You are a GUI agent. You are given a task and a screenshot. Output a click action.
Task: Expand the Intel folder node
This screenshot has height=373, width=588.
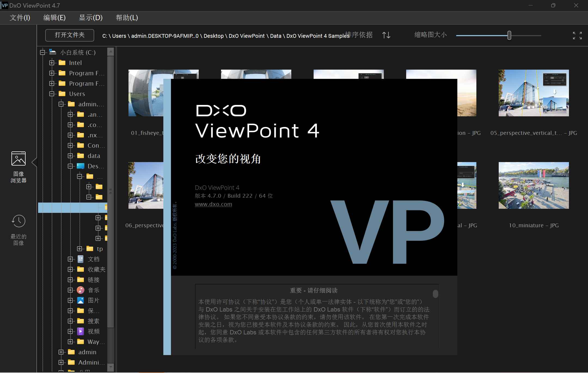(x=52, y=63)
